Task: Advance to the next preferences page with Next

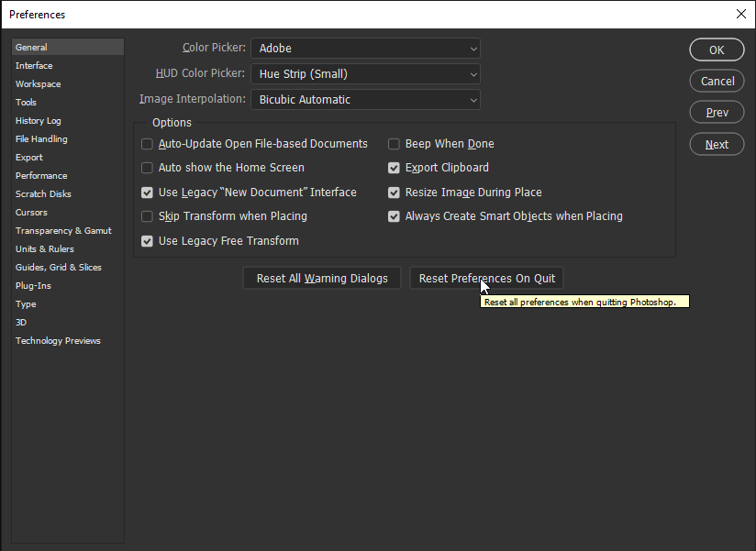Action: (x=717, y=144)
